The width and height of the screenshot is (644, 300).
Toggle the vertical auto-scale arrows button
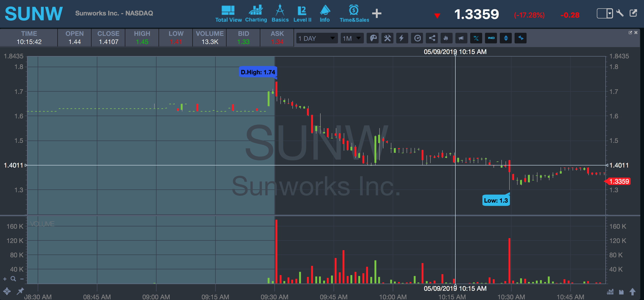point(506,38)
